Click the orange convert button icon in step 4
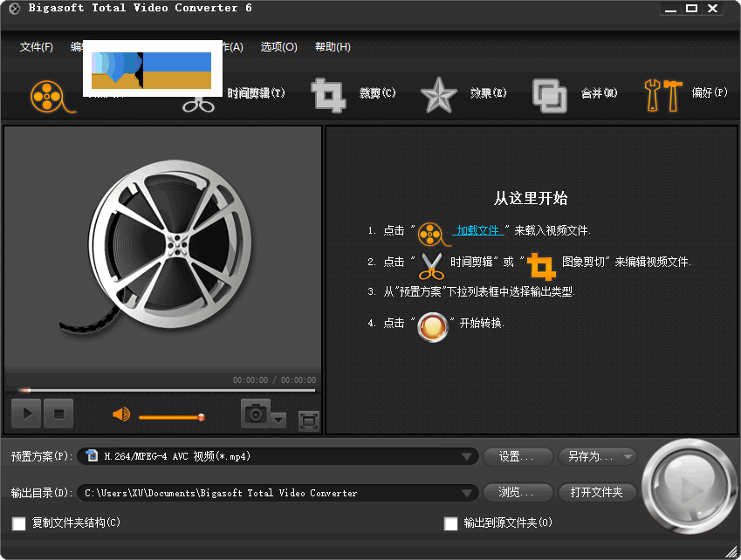This screenshot has height=560, width=741. [432, 327]
